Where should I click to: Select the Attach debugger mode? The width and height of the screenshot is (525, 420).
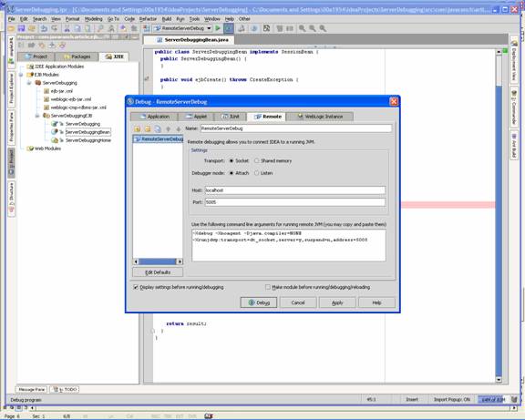click(x=232, y=173)
